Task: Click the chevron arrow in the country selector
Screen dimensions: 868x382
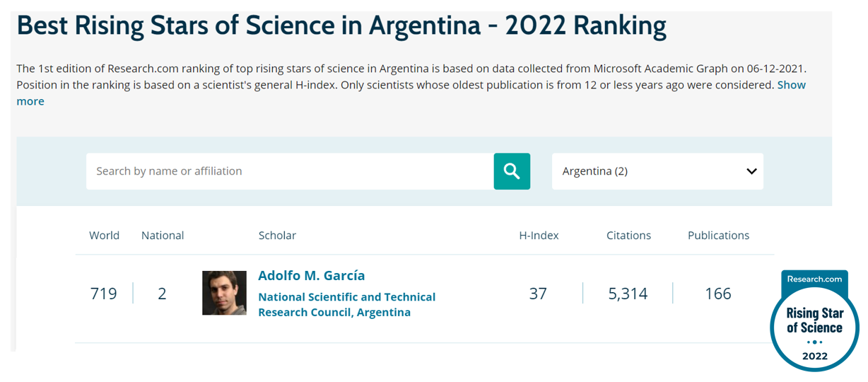Action: 751,171
